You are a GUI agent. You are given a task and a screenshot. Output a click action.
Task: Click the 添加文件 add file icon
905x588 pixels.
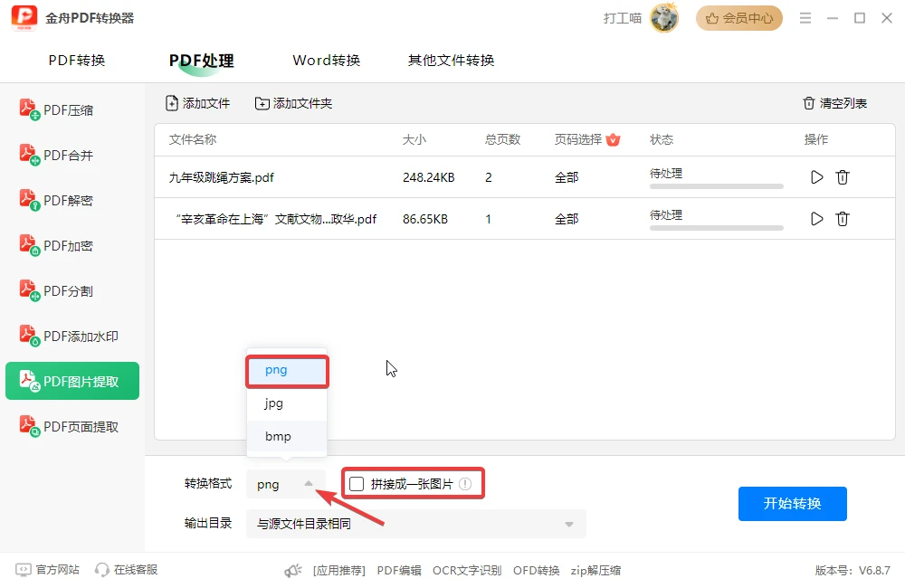point(172,103)
